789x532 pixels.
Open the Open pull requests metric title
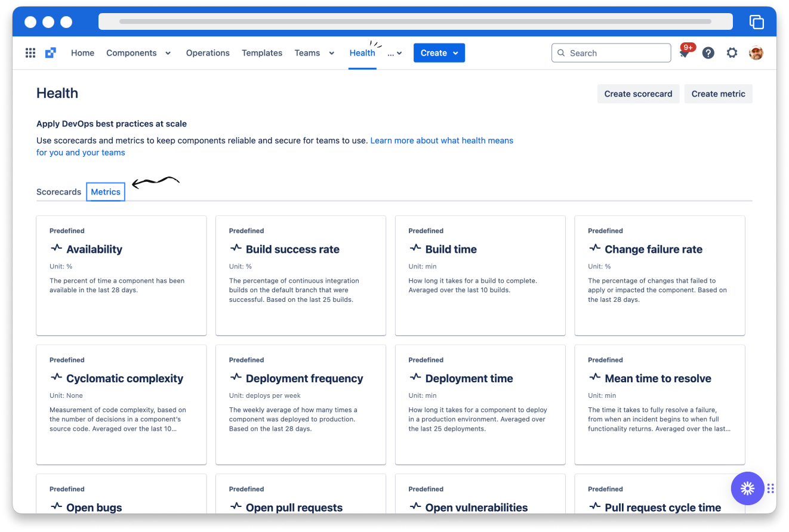tap(294, 508)
